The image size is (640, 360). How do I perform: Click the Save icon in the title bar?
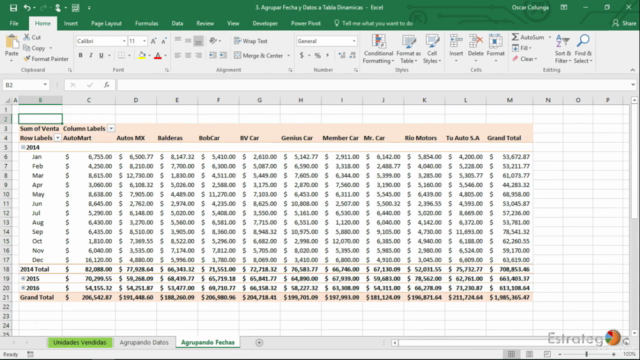pos(13,8)
